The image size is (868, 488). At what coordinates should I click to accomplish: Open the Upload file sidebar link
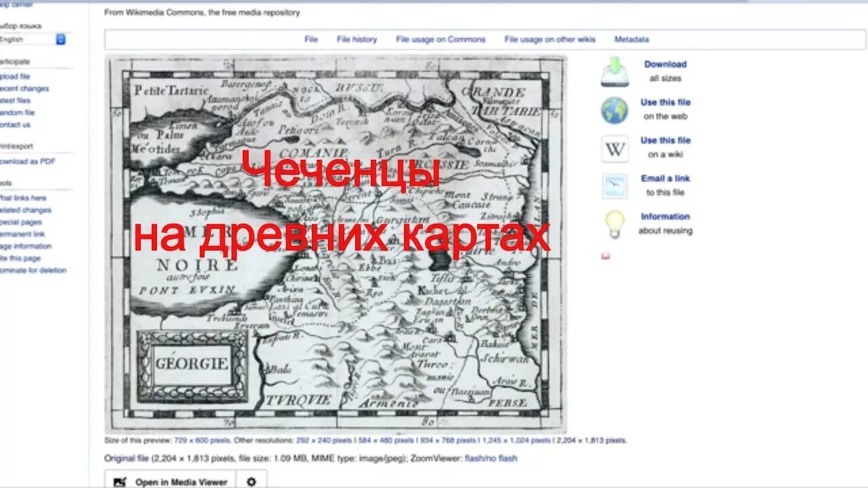click(x=15, y=77)
